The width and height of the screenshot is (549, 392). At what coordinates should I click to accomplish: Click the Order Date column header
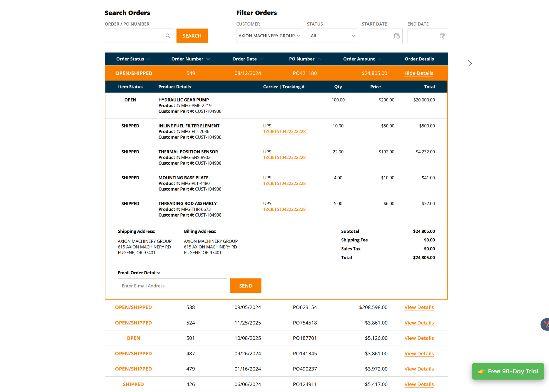[x=244, y=59]
